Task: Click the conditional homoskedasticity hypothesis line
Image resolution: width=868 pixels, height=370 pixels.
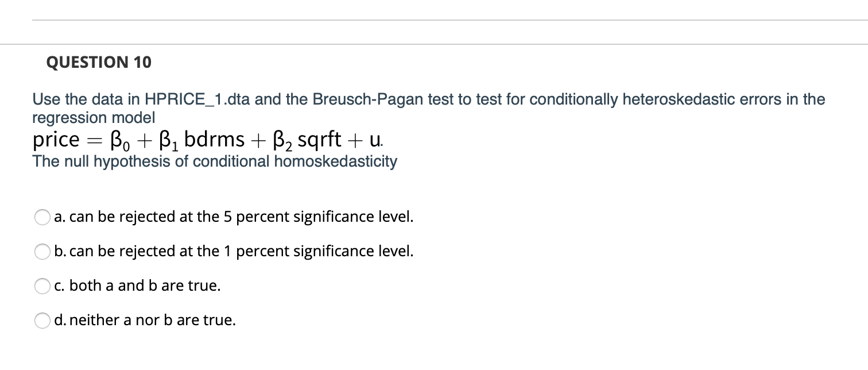Action: pos(215,161)
